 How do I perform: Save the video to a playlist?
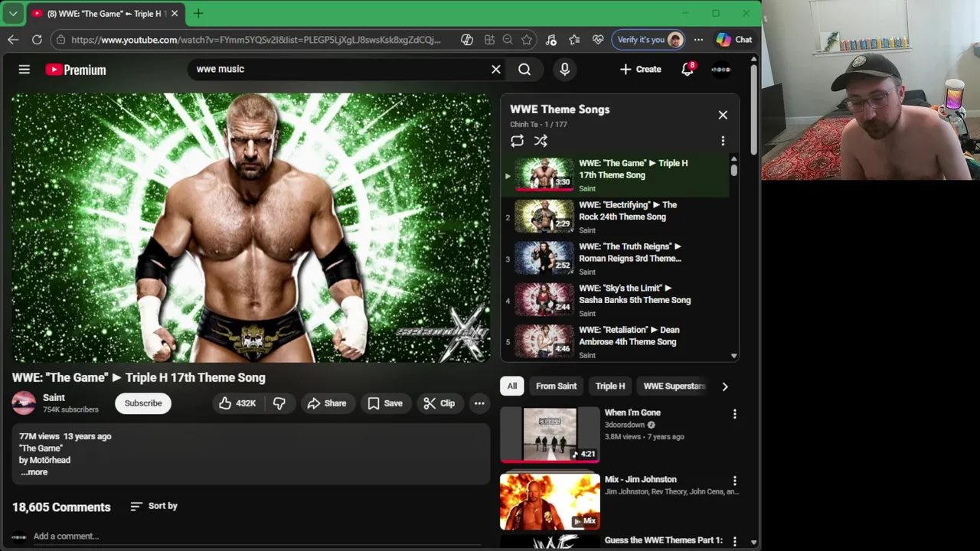coord(385,403)
